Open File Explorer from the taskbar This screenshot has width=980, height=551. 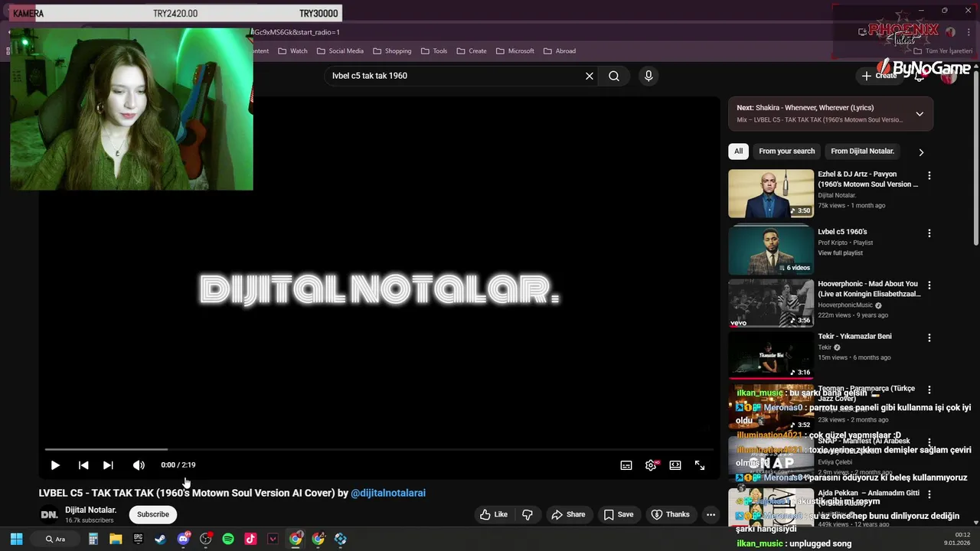(116, 539)
